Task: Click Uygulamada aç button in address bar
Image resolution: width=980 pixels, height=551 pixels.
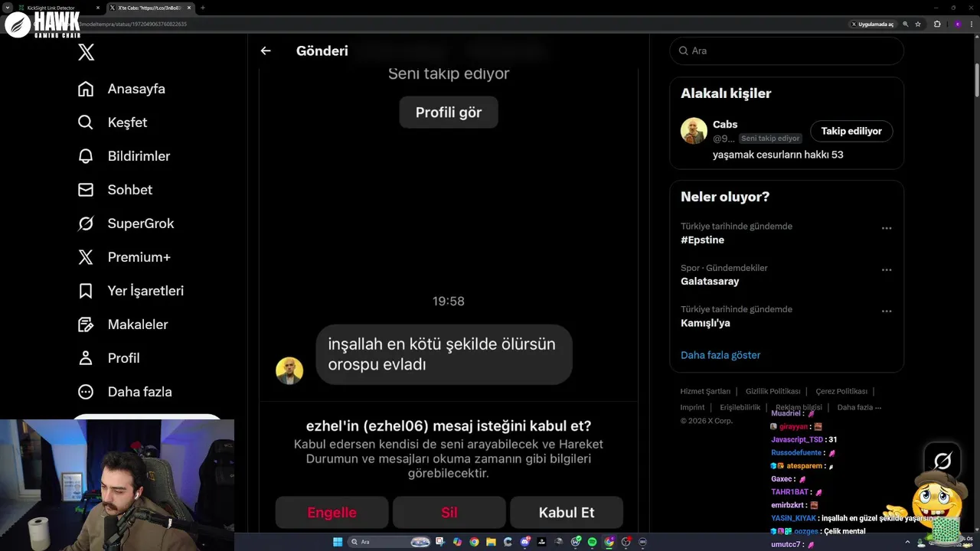Action: tap(872, 24)
